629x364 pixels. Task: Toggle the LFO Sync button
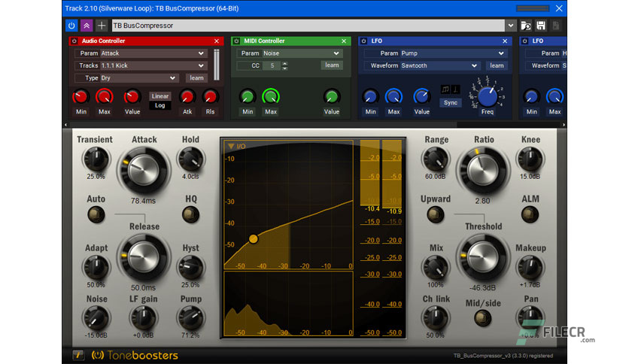click(451, 102)
